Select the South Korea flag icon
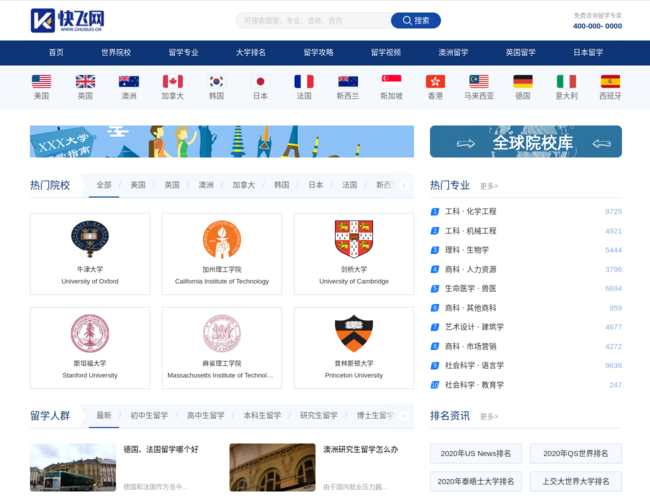This screenshot has width=650, height=500. [216, 82]
